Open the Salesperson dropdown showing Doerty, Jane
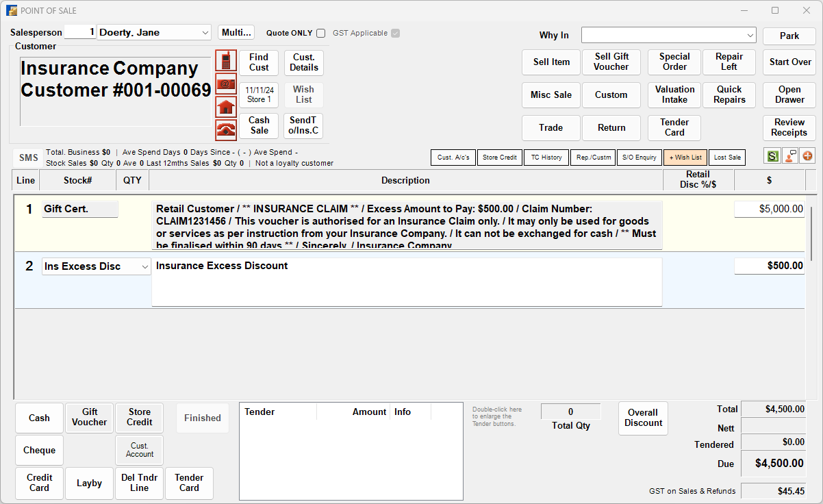 coord(205,32)
